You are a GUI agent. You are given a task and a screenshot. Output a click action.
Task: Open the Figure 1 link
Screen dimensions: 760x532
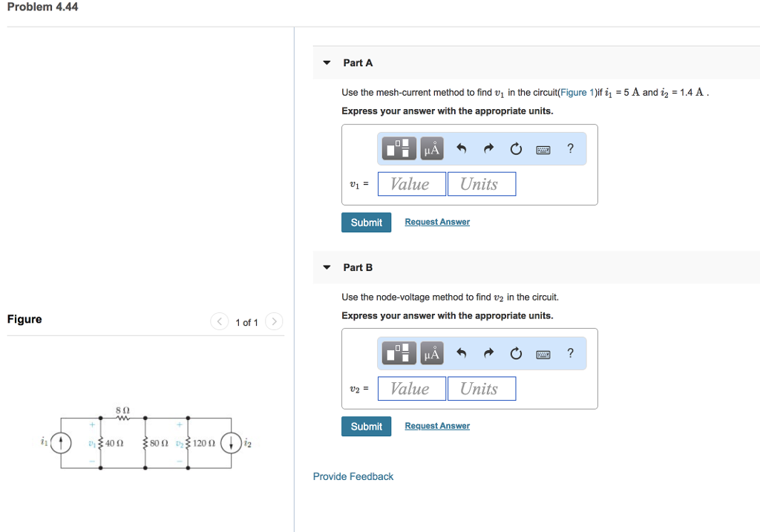(575, 92)
